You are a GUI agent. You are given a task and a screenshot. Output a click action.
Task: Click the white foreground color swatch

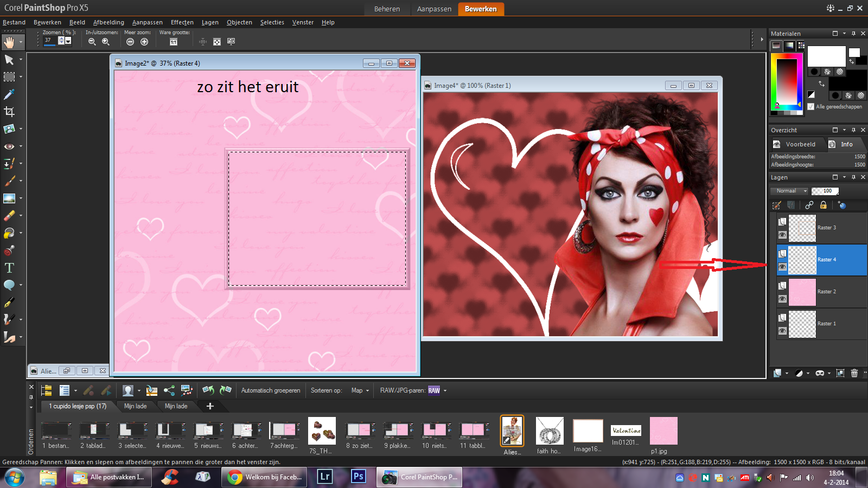tap(826, 56)
